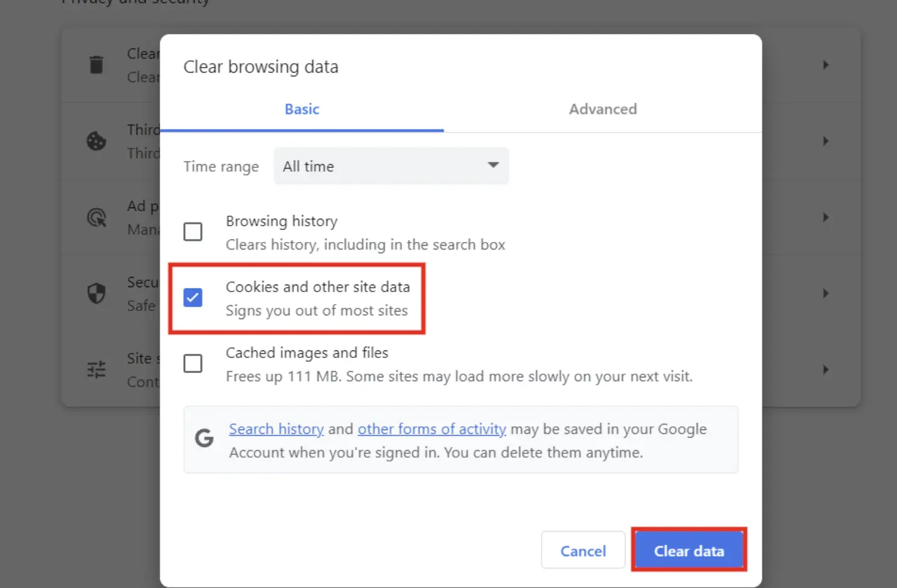Click the Site settings sliders icon
The width and height of the screenshot is (897, 588).
coord(96,369)
